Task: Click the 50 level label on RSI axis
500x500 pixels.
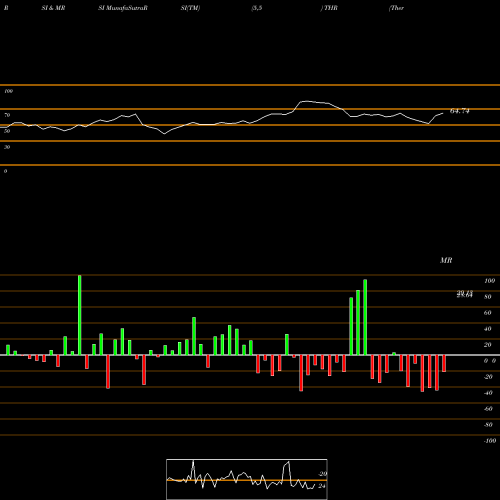Action: [7, 131]
